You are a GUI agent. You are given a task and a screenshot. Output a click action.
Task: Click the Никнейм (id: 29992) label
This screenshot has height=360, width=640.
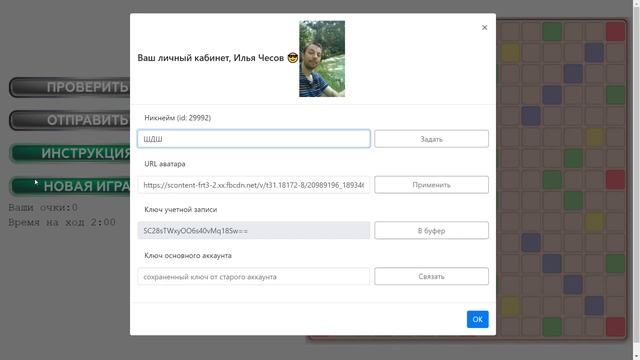click(178, 118)
